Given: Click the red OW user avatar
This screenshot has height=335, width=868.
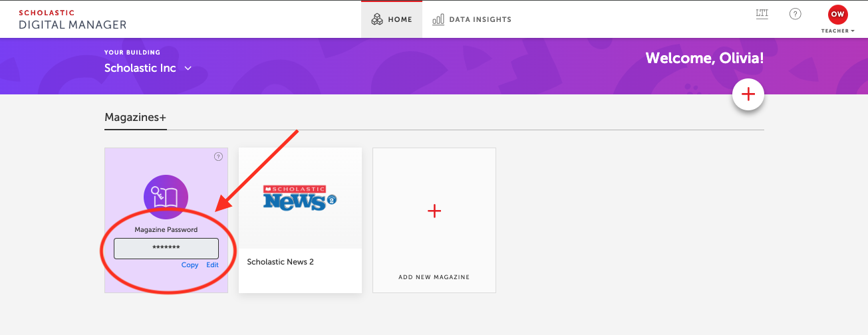Looking at the screenshot, I should (x=837, y=15).
